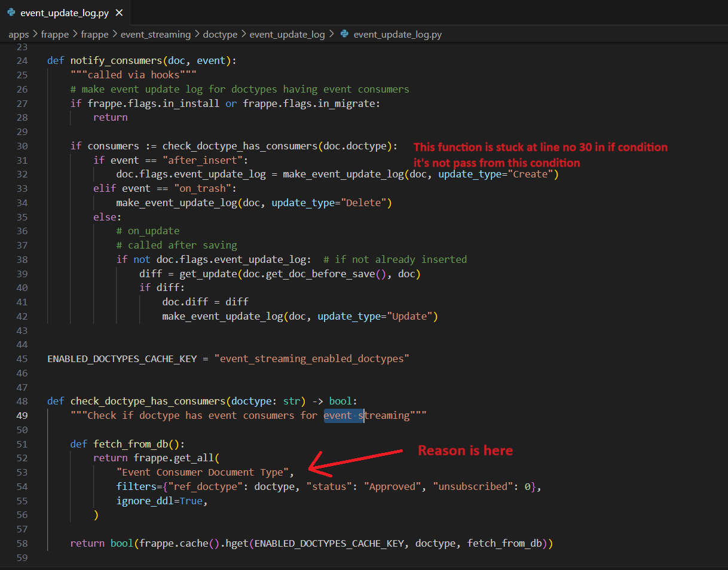Click the "Delete" update_type string
The height and width of the screenshot is (570, 728).
click(363, 203)
